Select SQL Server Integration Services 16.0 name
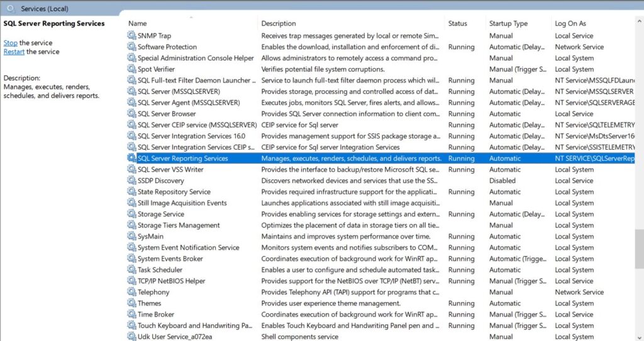The image size is (644, 341). [x=191, y=136]
